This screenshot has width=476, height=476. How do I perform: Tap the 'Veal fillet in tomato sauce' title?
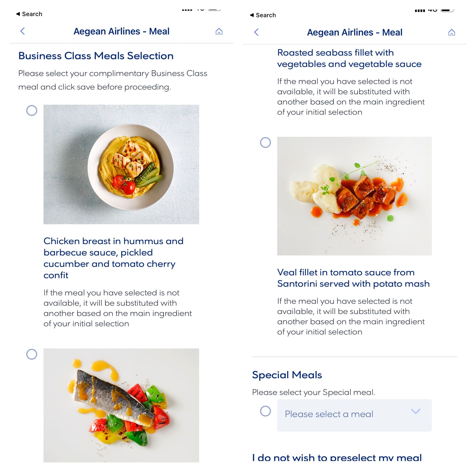pos(353,278)
